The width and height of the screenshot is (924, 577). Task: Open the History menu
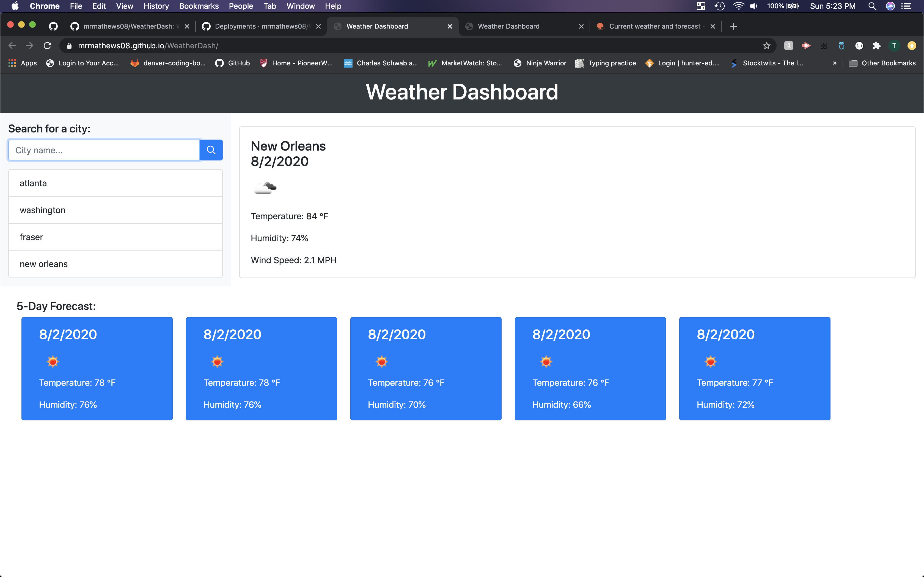pyautogui.click(x=156, y=6)
